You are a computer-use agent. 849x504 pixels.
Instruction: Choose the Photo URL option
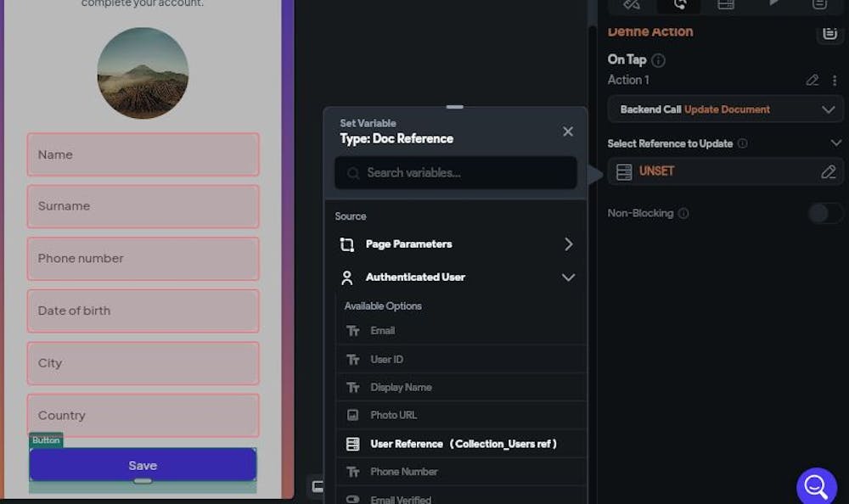point(461,415)
